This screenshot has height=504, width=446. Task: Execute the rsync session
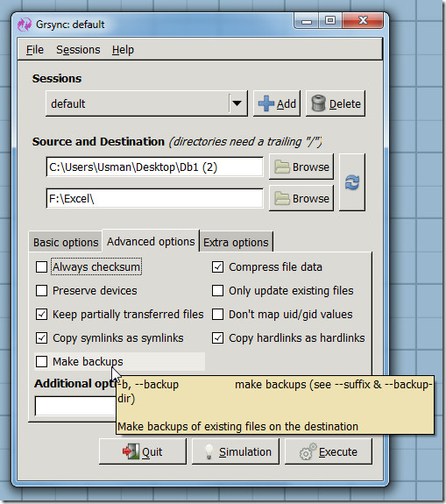coord(329,451)
